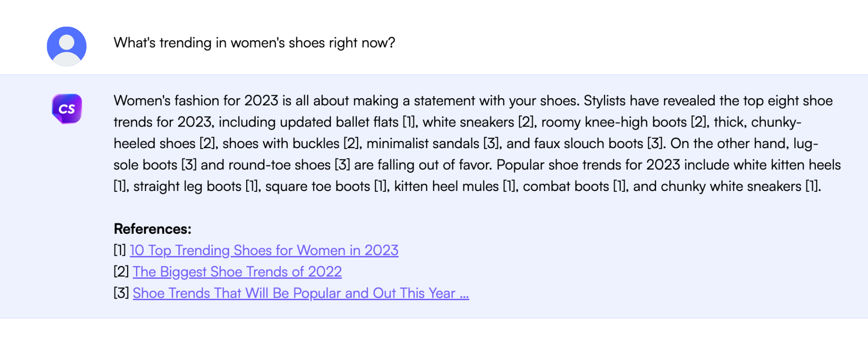
Task: Click citation [2] after "shoes with buckles"
Action: (x=351, y=144)
